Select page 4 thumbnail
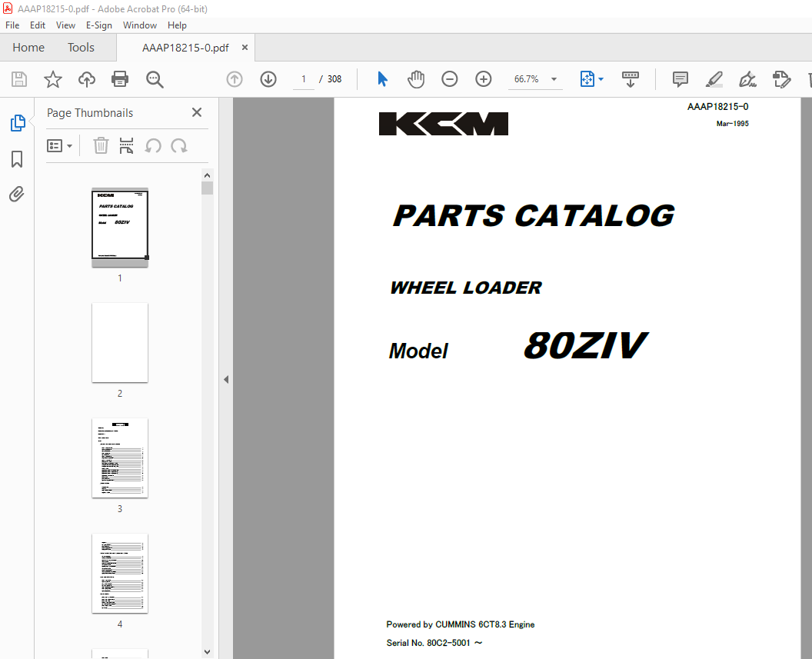812x659 pixels. click(x=120, y=574)
